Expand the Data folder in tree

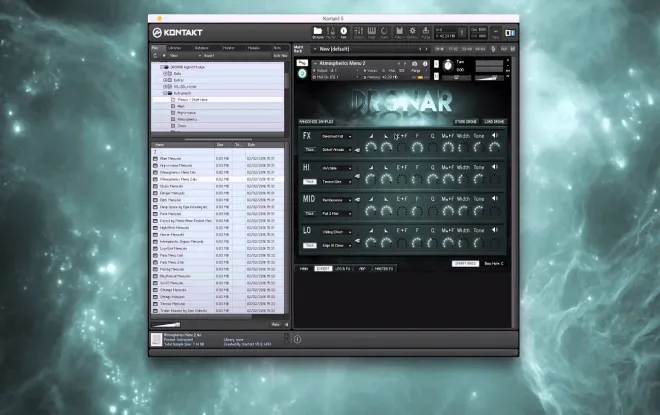165,74
